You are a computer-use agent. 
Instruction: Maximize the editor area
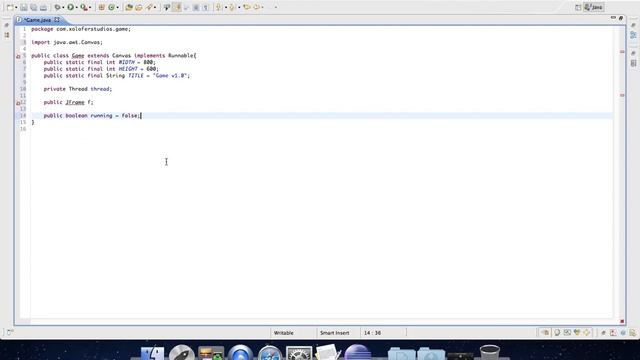pos(621,18)
